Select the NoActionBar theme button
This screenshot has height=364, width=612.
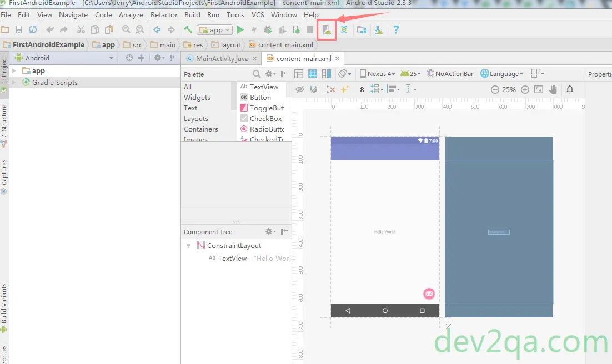450,74
